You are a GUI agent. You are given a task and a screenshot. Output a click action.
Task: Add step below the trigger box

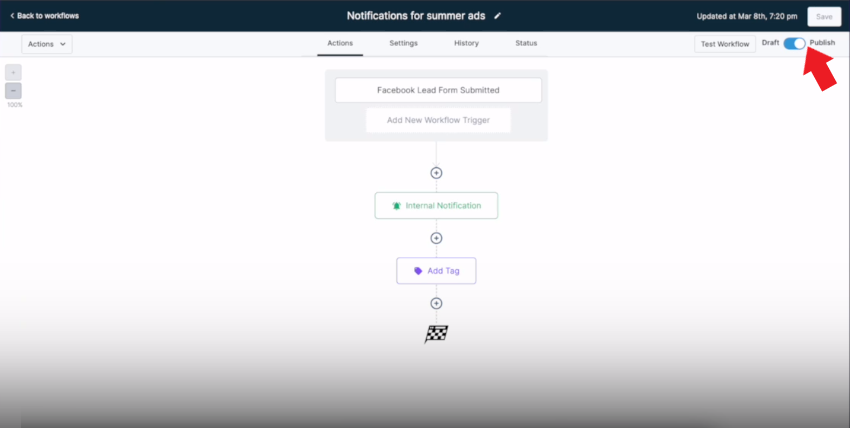[436, 173]
